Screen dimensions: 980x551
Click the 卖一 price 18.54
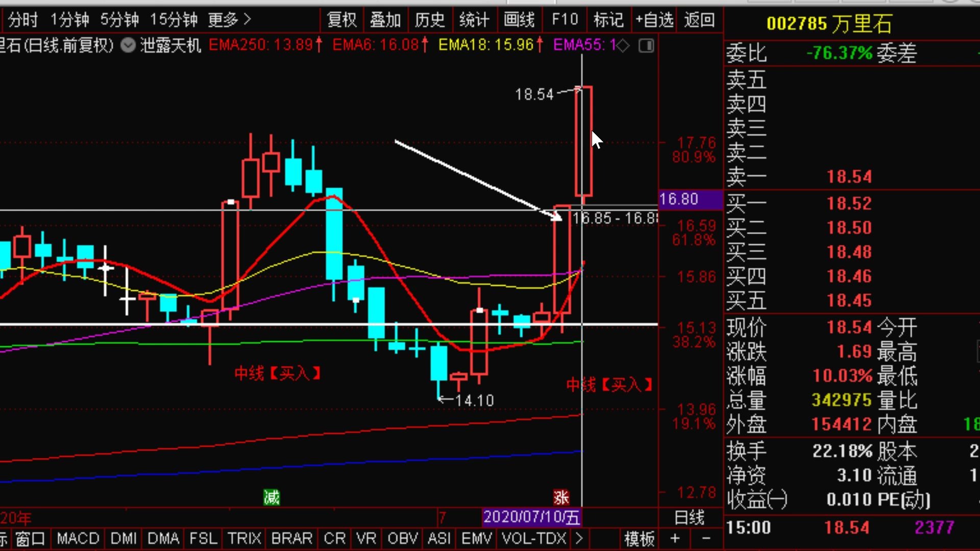click(849, 177)
